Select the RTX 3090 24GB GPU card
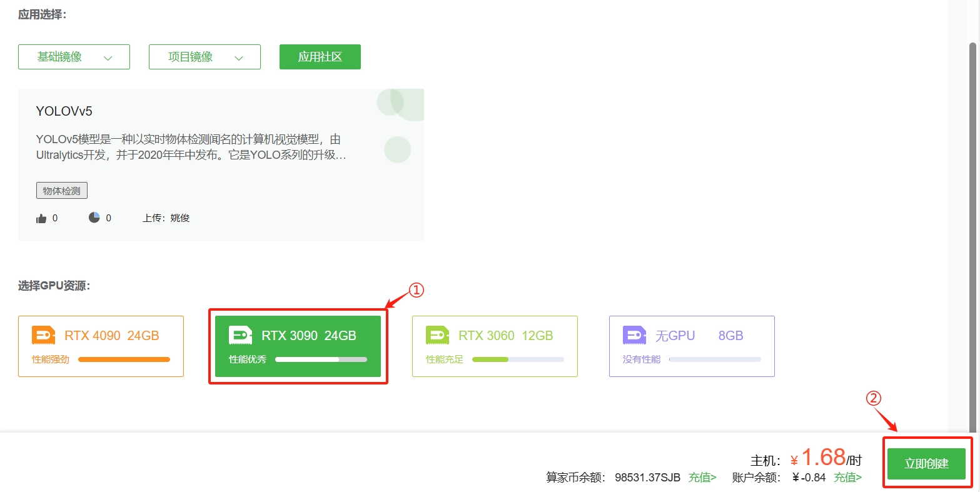The width and height of the screenshot is (980, 492). [x=298, y=346]
